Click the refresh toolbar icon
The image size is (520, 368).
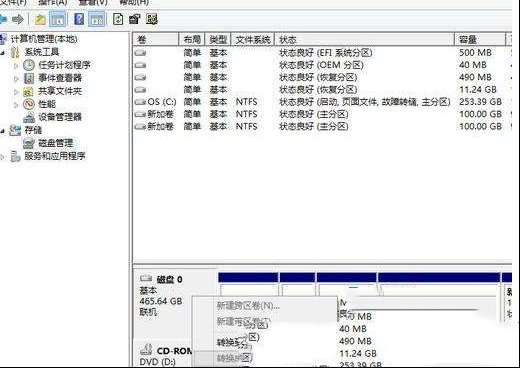pyautogui.click(x=118, y=19)
